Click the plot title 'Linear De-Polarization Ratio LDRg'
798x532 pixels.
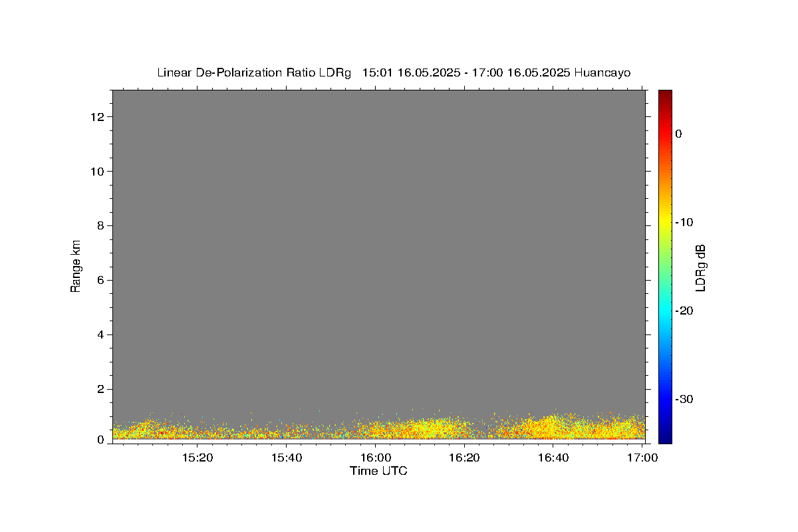pos(253,73)
